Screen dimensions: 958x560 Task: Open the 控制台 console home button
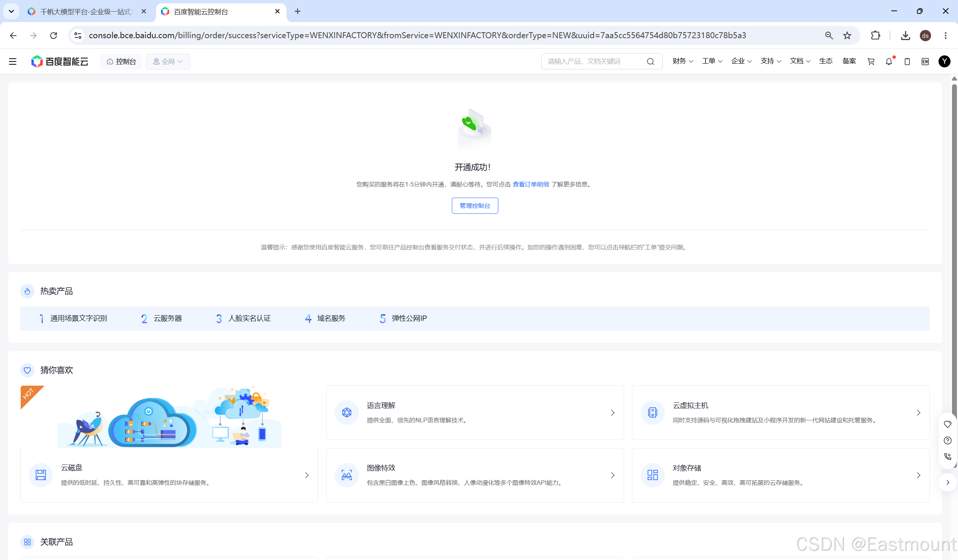(x=121, y=61)
